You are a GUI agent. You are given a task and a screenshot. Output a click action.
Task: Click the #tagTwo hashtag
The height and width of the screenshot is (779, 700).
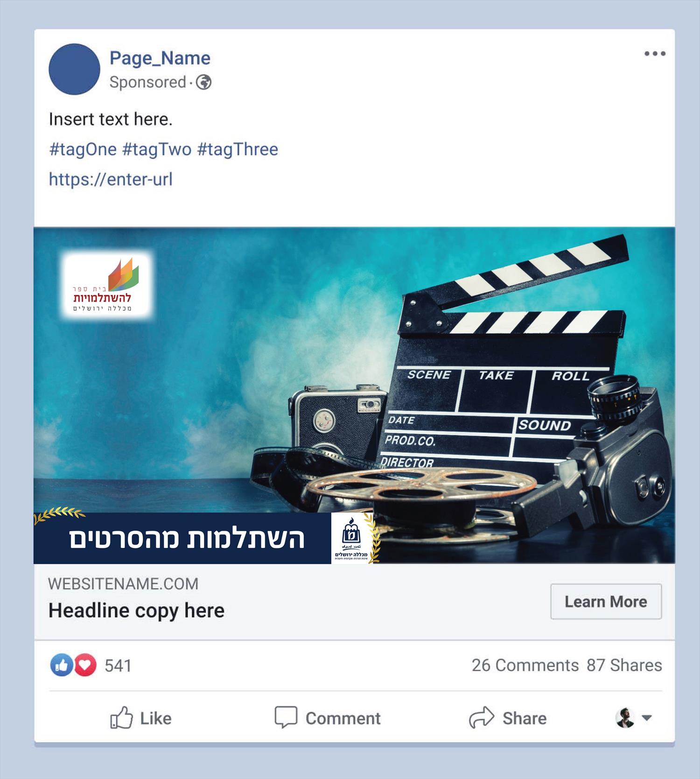pos(157,149)
